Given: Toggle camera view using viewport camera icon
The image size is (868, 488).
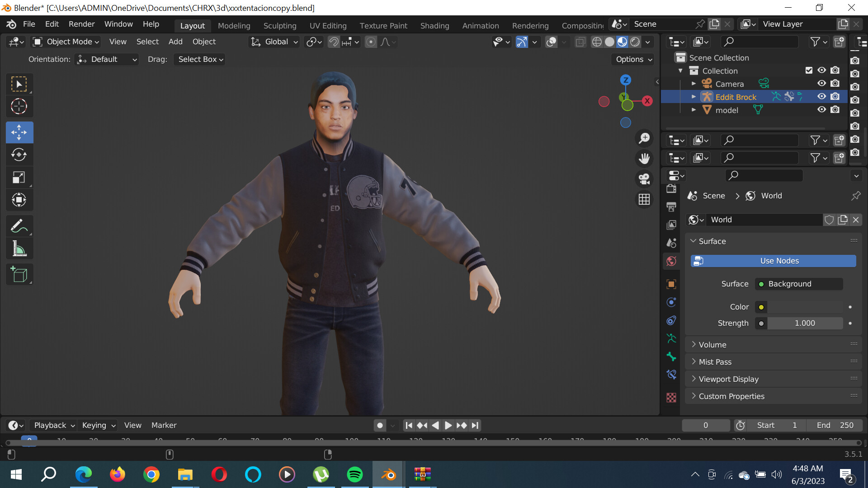Looking at the screenshot, I should (x=644, y=179).
